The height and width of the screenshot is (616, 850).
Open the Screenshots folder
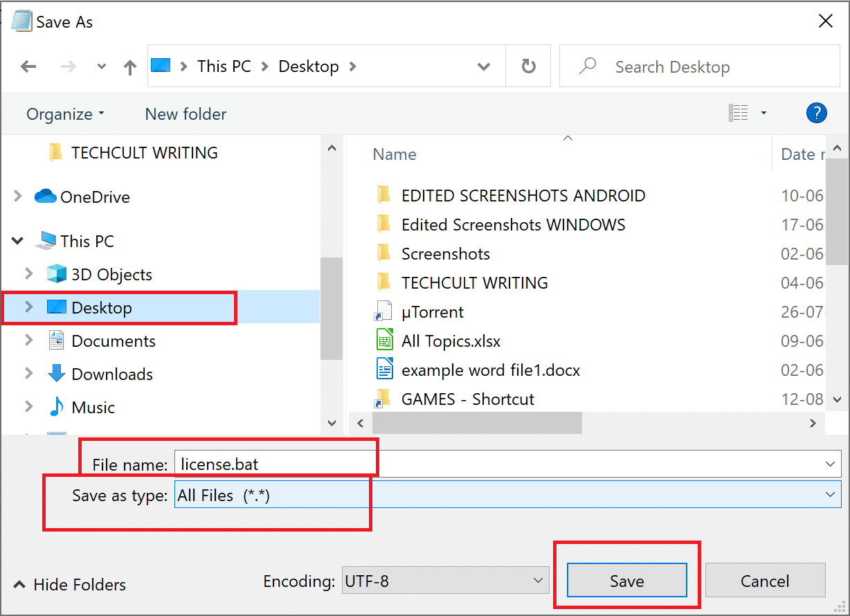tap(445, 254)
